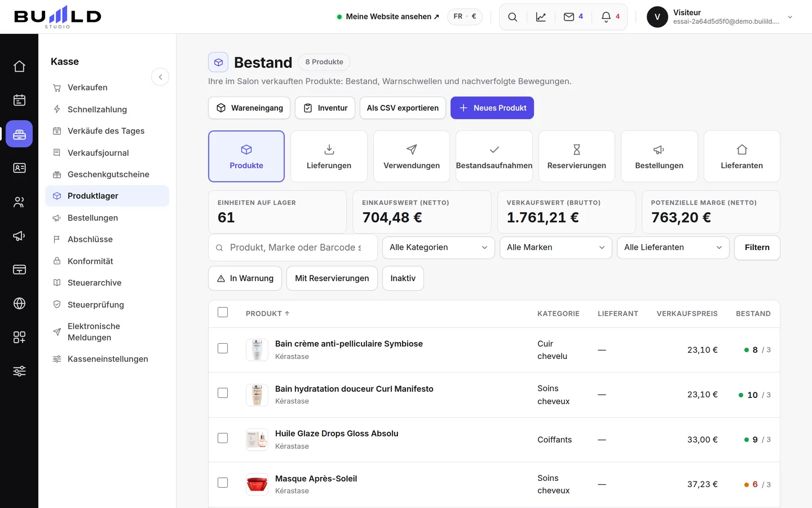Click the Bain crème anti-pelliculaire product thumbnail

257,350
